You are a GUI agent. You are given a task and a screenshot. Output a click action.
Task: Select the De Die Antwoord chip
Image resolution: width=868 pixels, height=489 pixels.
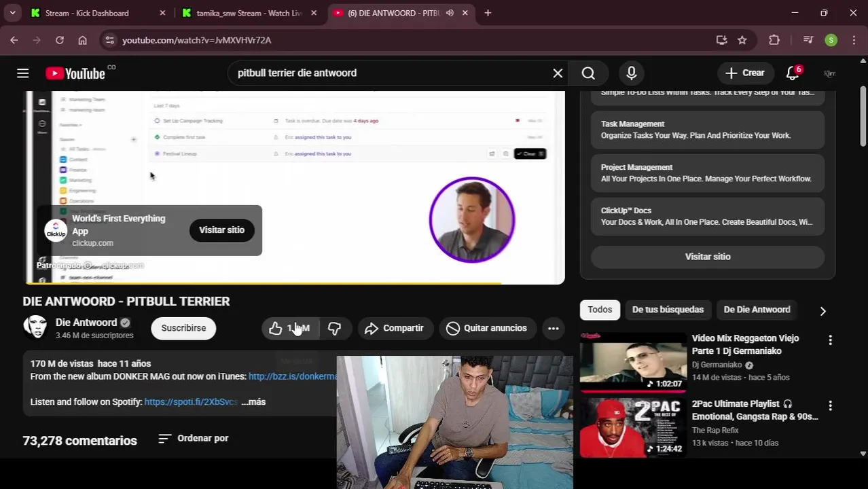point(757,310)
